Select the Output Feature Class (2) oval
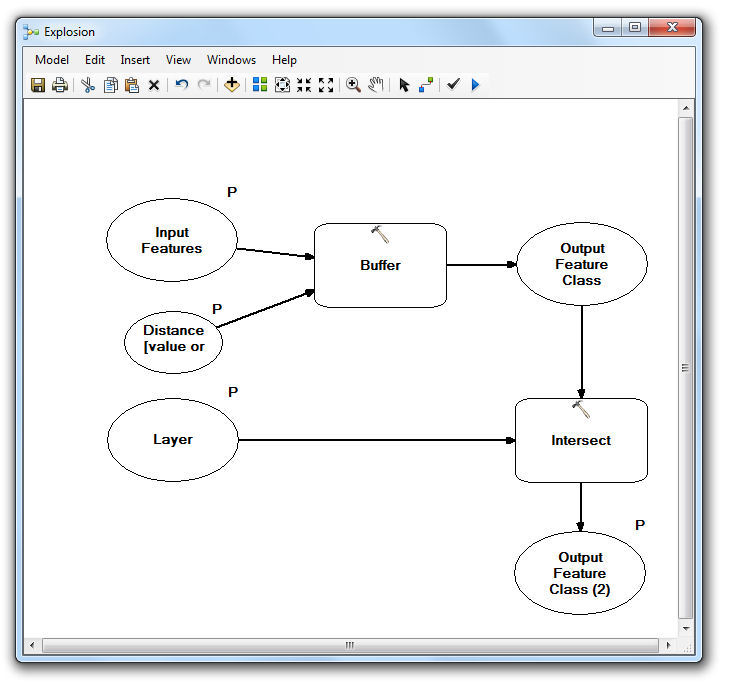 580,573
